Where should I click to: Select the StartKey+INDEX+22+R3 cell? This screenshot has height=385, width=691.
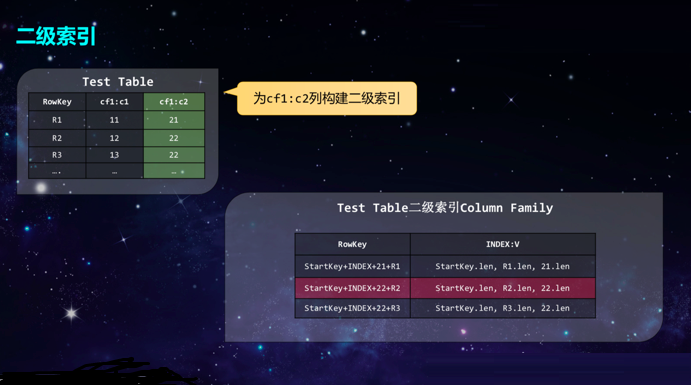tap(353, 308)
